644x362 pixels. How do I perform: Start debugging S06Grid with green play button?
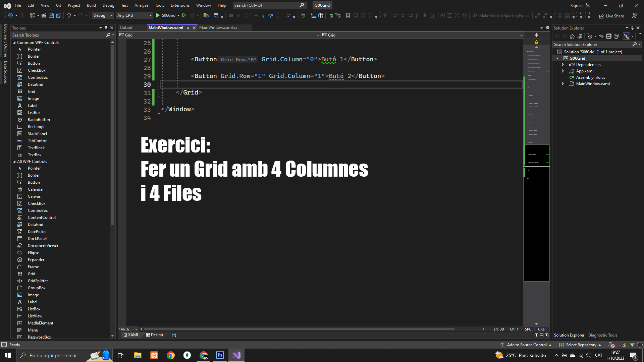pyautogui.click(x=158, y=15)
